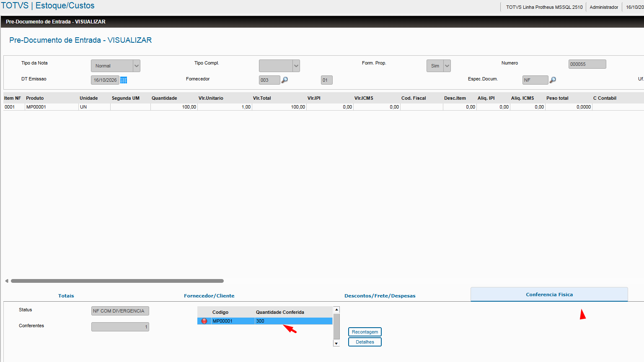Click the Quantidade Conferida column header
Screen dimensions: 644x362
pyautogui.click(x=280, y=312)
